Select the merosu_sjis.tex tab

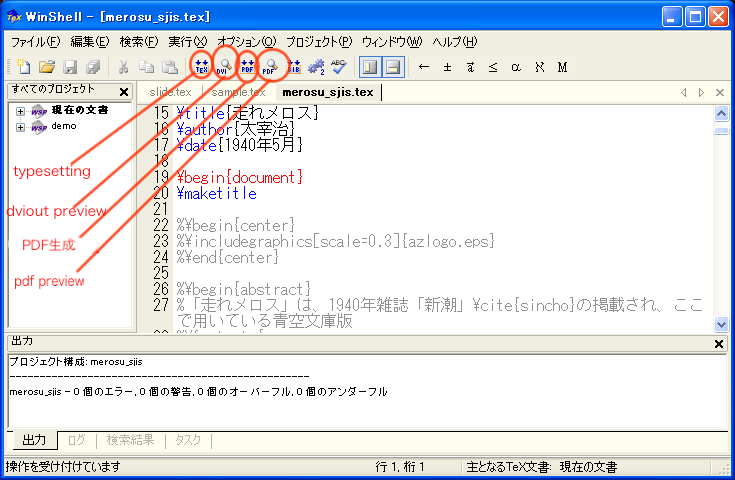pyautogui.click(x=328, y=92)
